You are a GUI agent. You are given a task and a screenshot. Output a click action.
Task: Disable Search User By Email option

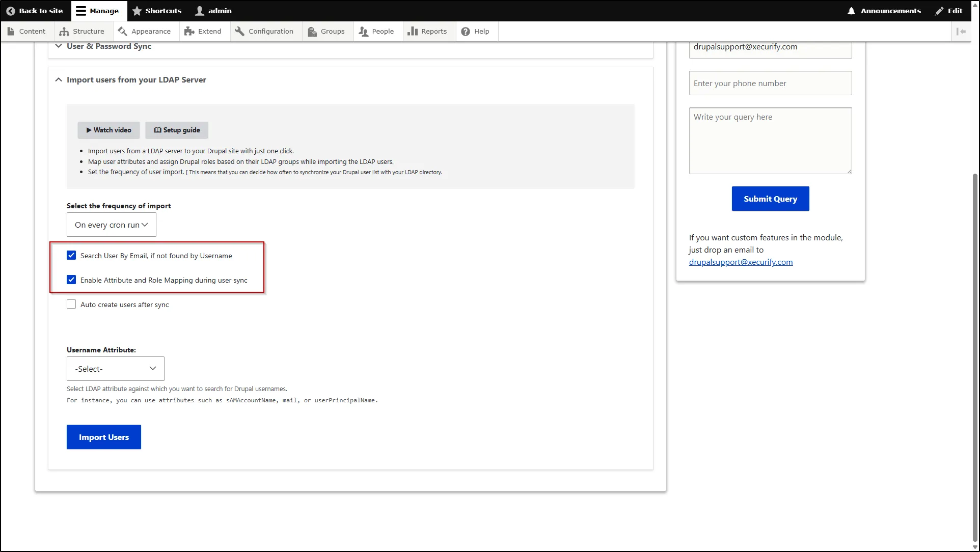[x=71, y=255]
